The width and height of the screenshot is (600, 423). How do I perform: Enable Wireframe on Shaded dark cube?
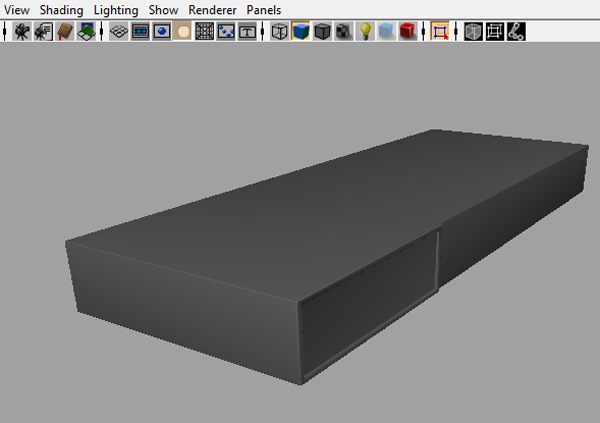coord(322,31)
